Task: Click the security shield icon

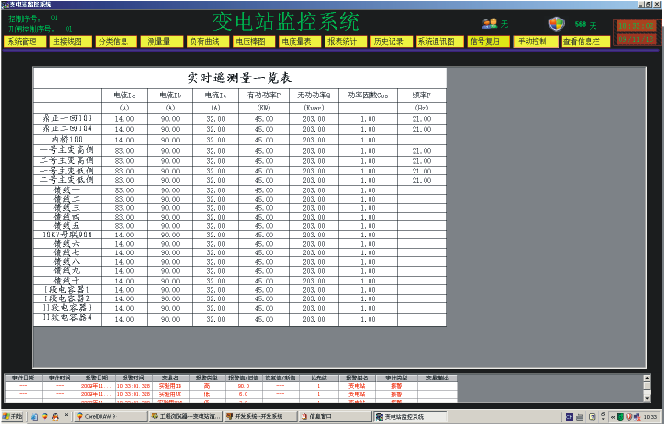Action: (557, 23)
